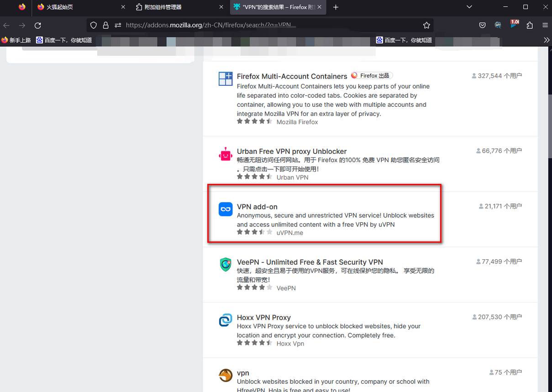Screen dimensions: 552x392
Task: Open the Firefox Multi-Account Containers title link
Action: tap(292, 76)
